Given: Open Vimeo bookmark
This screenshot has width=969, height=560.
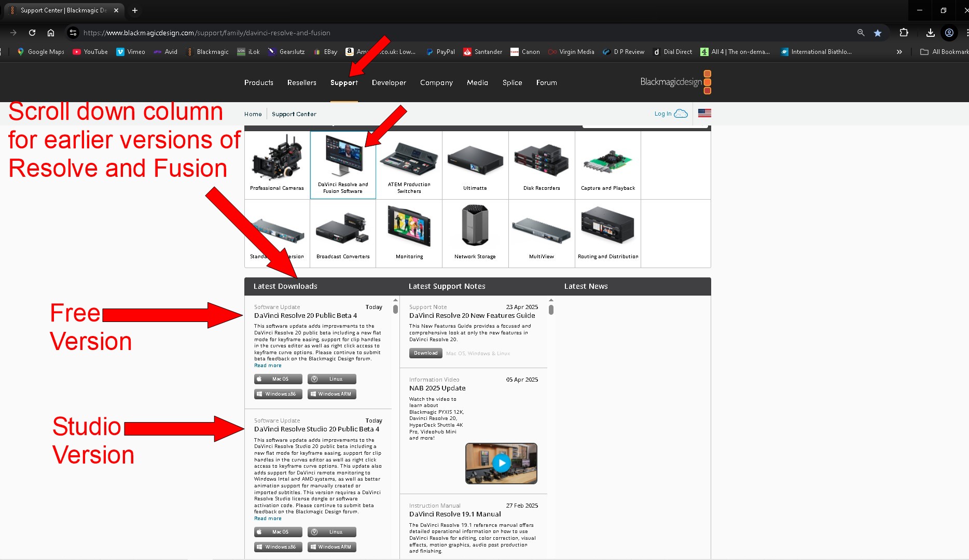Looking at the screenshot, I should [x=131, y=52].
